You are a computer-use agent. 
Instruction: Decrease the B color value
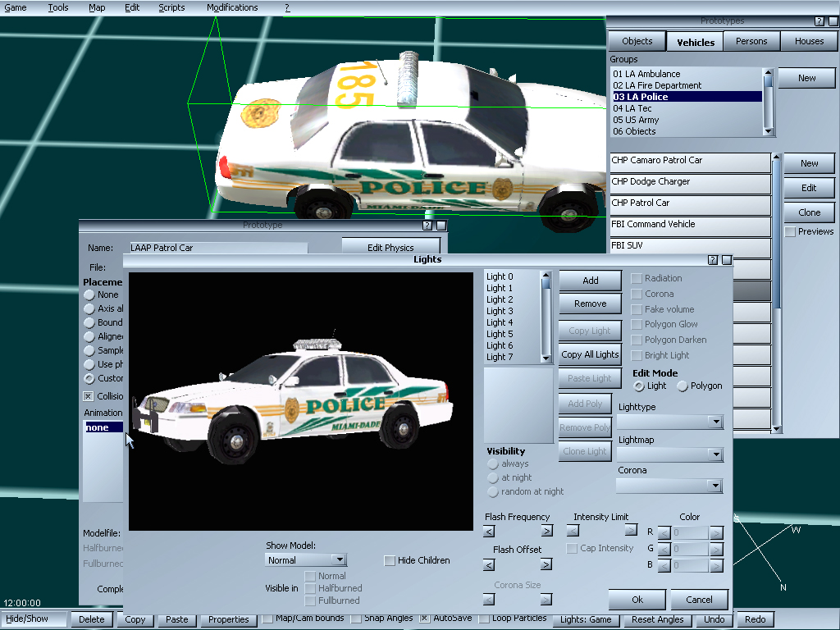[x=664, y=566]
